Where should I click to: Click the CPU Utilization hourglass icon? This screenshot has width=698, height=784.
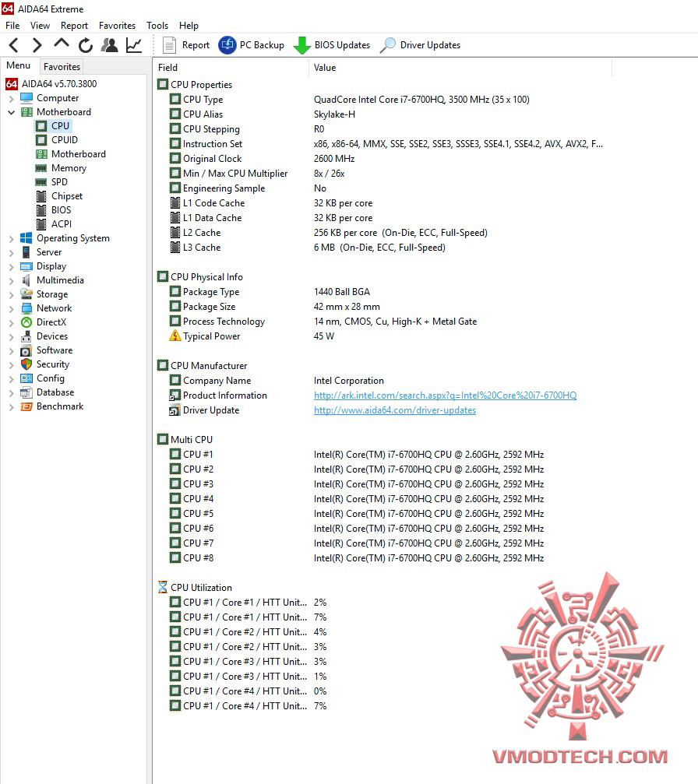tap(163, 587)
